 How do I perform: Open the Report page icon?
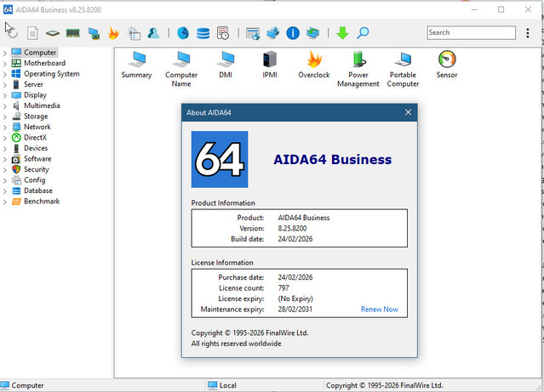pos(32,33)
